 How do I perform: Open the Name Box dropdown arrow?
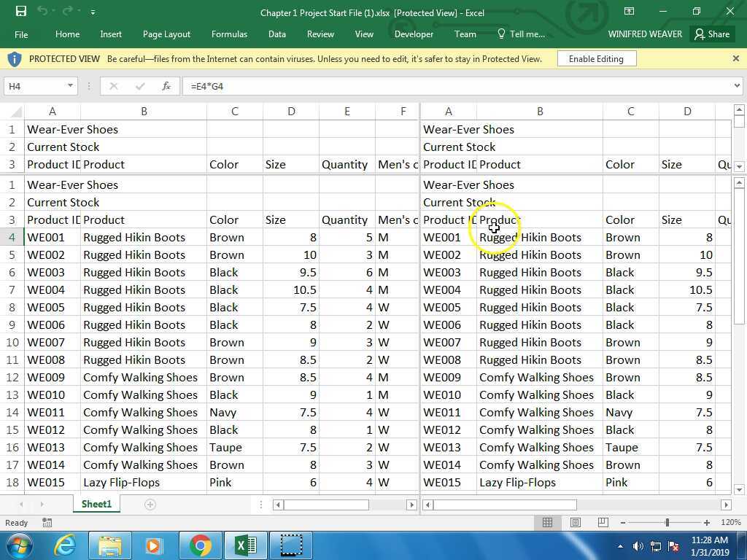[69, 85]
